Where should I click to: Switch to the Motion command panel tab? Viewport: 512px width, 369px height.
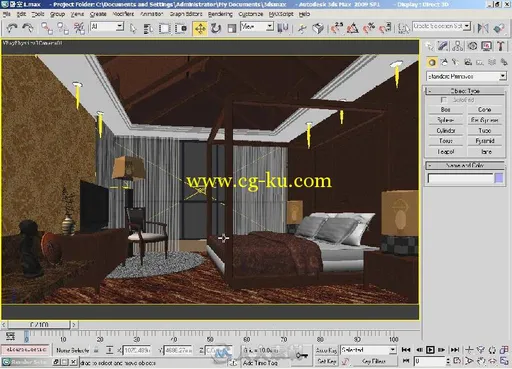point(472,46)
